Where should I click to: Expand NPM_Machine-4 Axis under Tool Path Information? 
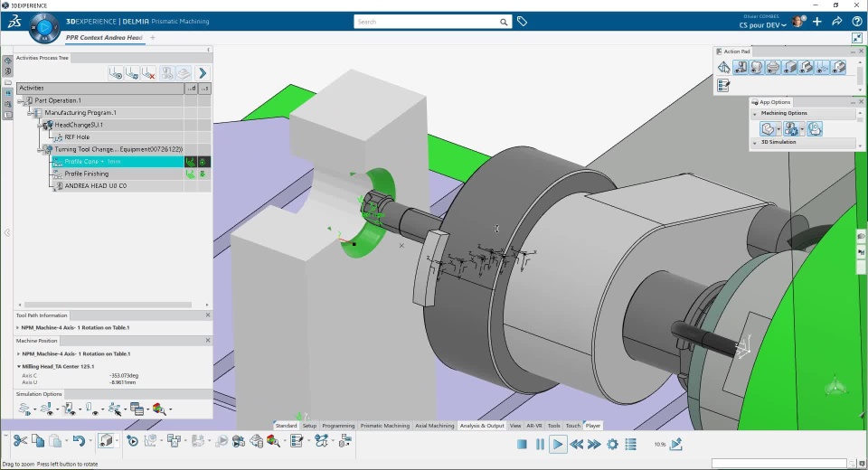click(x=18, y=328)
